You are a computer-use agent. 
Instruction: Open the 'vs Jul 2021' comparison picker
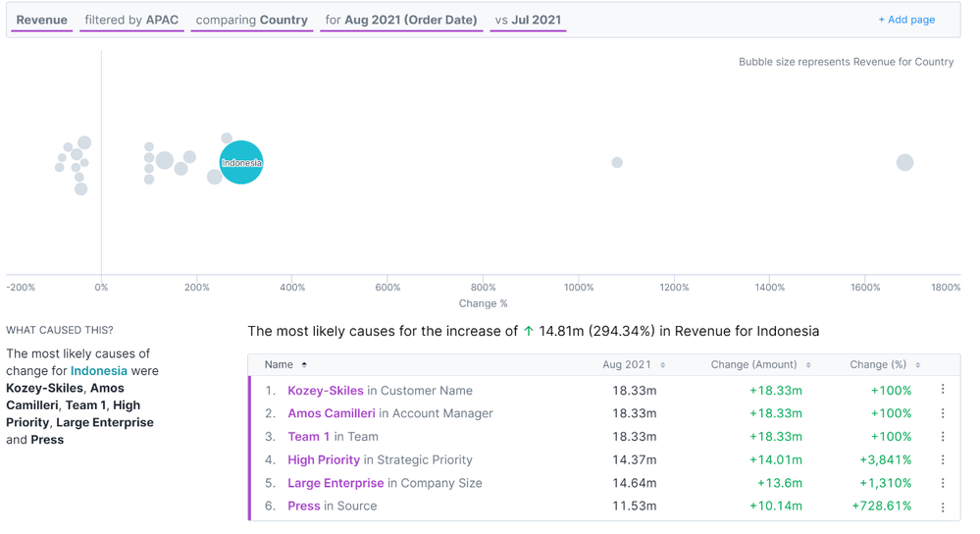click(528, 20)
